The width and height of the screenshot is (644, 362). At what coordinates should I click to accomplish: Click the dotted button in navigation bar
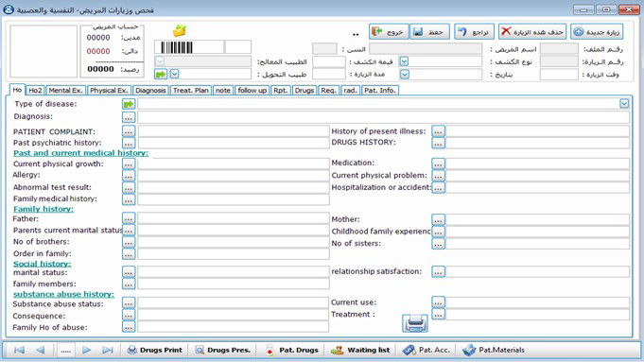65,351
